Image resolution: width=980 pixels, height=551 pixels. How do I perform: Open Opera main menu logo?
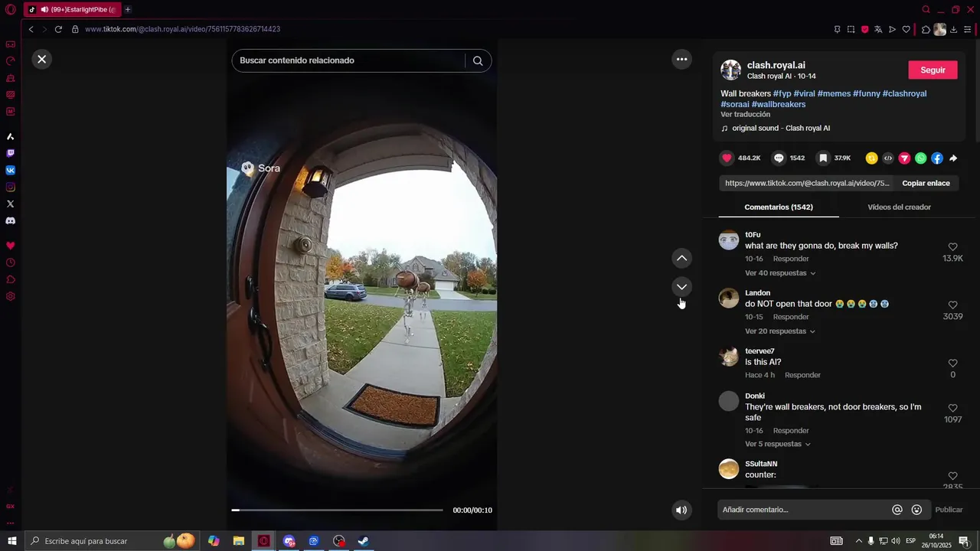pos(10,9)
